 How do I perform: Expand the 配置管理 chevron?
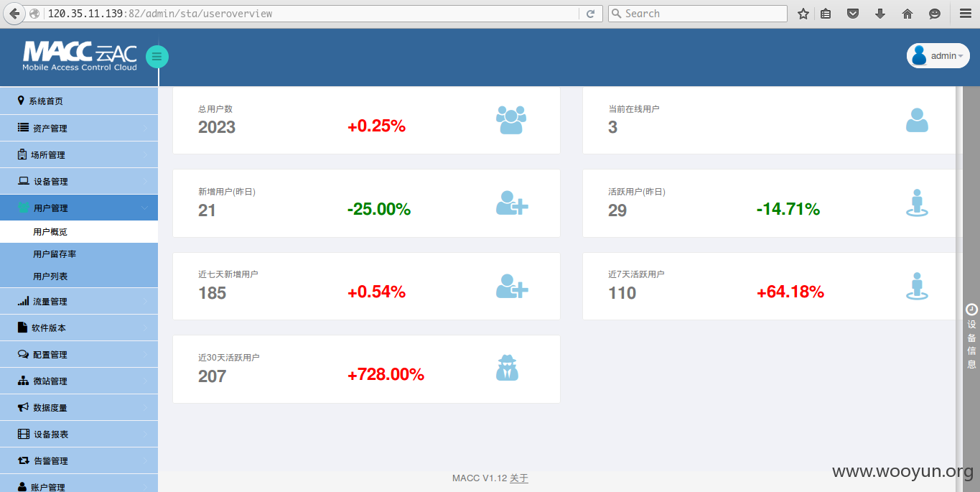coord(146,354)
